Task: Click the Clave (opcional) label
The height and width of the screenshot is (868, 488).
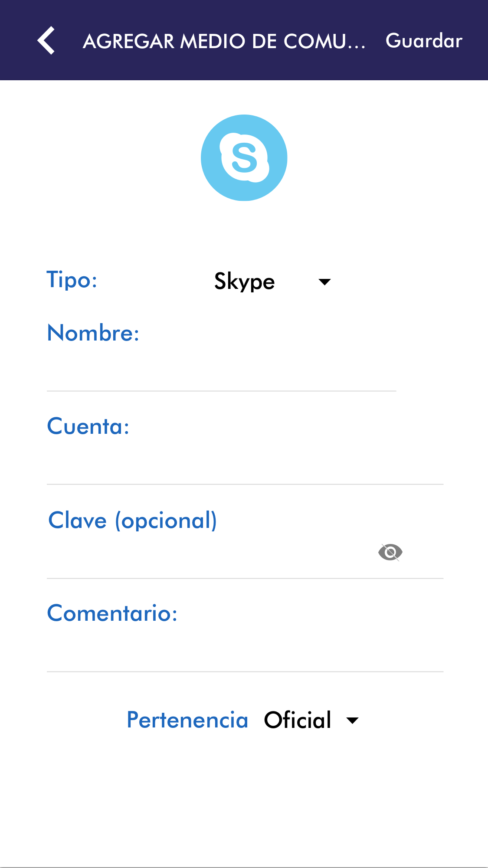Action: [132, 521]
